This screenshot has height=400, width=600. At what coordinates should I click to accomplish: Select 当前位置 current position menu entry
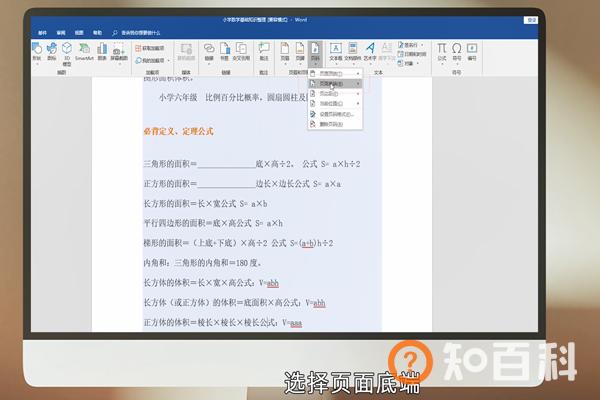(x=335, y=104)
